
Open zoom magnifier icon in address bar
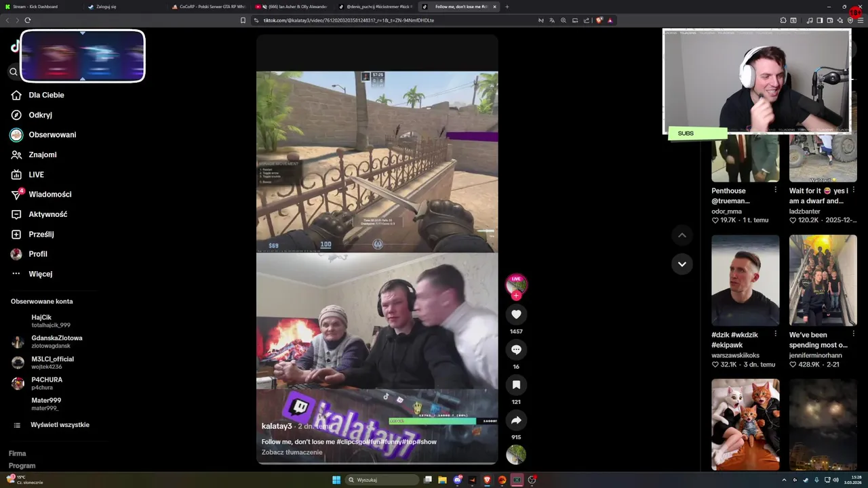pyautogui.click(x=563, y=20)
